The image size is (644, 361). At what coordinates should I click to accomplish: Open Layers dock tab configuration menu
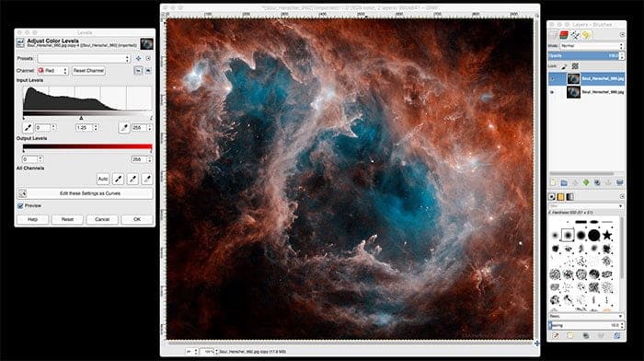point(622,35)
